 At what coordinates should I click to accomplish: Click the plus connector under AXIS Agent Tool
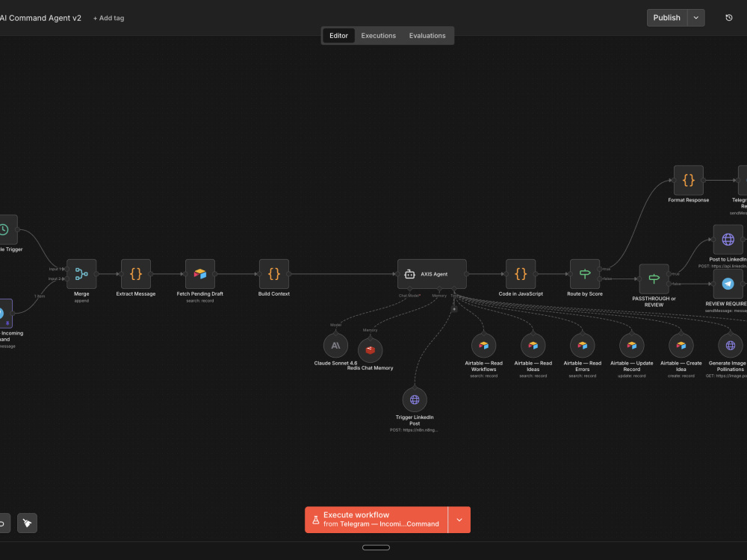coord(454,309)
